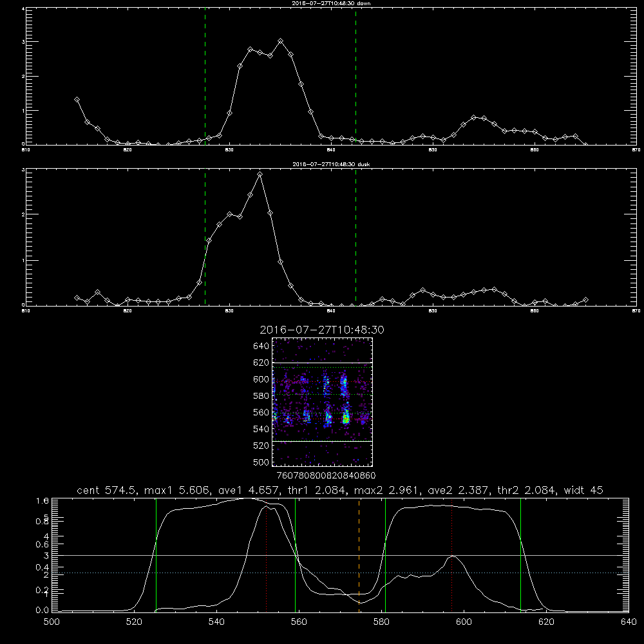
Task: Click the '580' label on spectrogram y-axis
Action: pyautogui.click(x=261, y=396)
